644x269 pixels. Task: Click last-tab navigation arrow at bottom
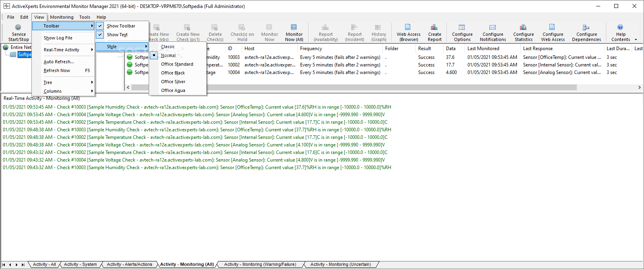point(23,265)
